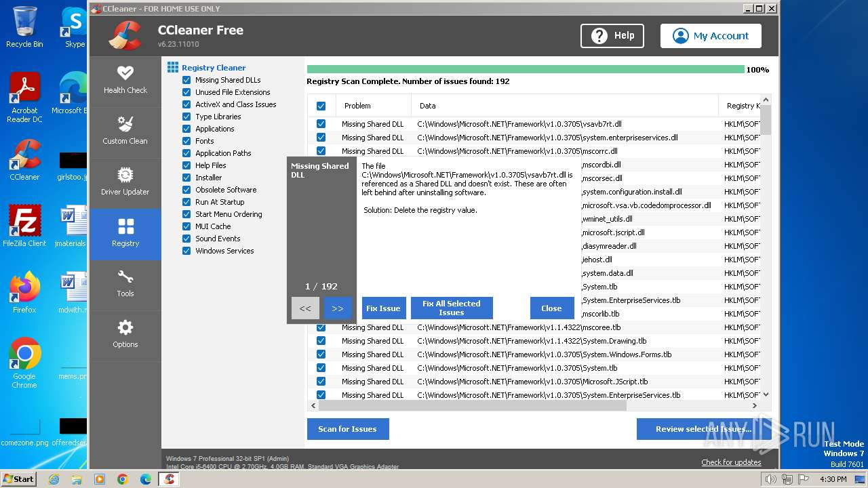The image size is (868, 488).
Task: Click the horizontal scrollbar thumb
Action: point(472,405)
